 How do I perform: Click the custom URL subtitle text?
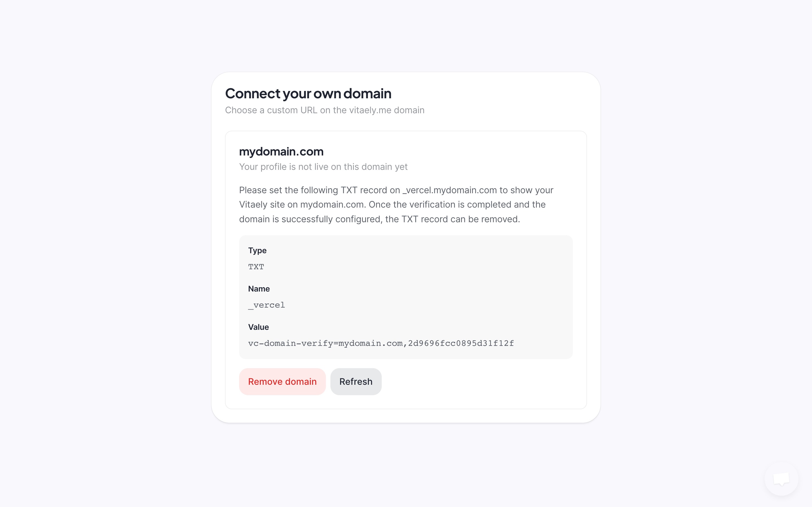(325, 110)
